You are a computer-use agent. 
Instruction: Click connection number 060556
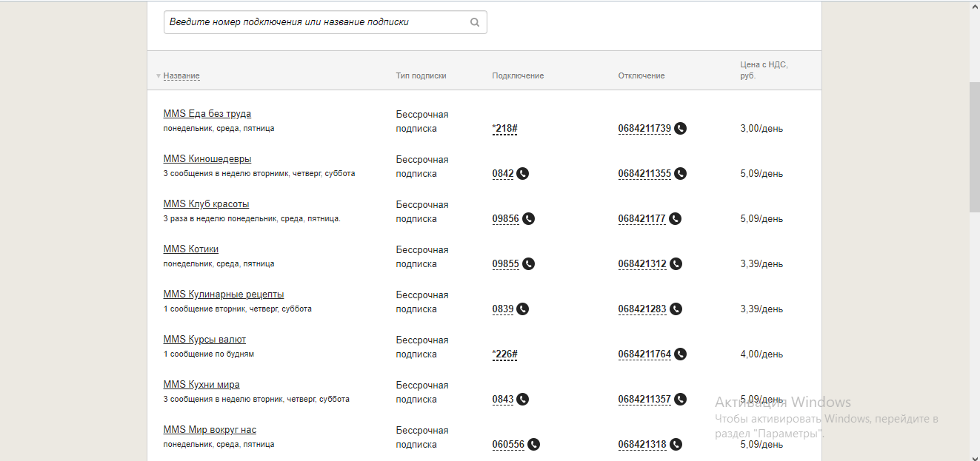click(x=508, y=445)
